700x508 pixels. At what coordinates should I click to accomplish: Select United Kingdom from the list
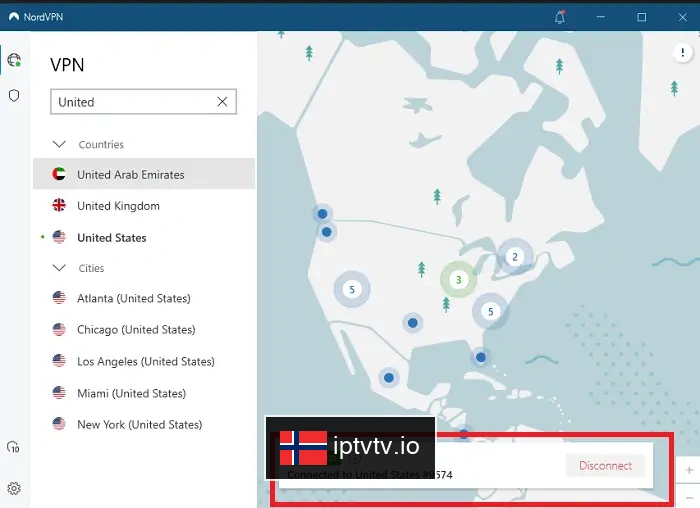click(144, 205)
